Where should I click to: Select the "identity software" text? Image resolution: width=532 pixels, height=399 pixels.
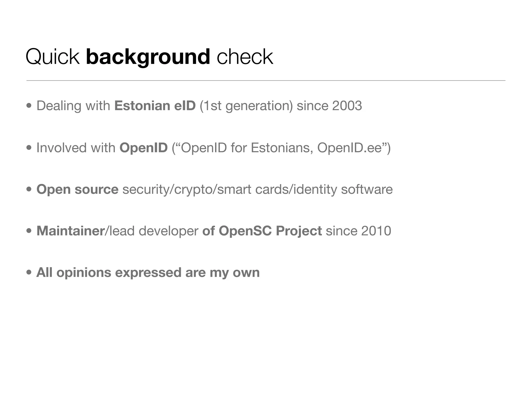(x=343, y=189)
